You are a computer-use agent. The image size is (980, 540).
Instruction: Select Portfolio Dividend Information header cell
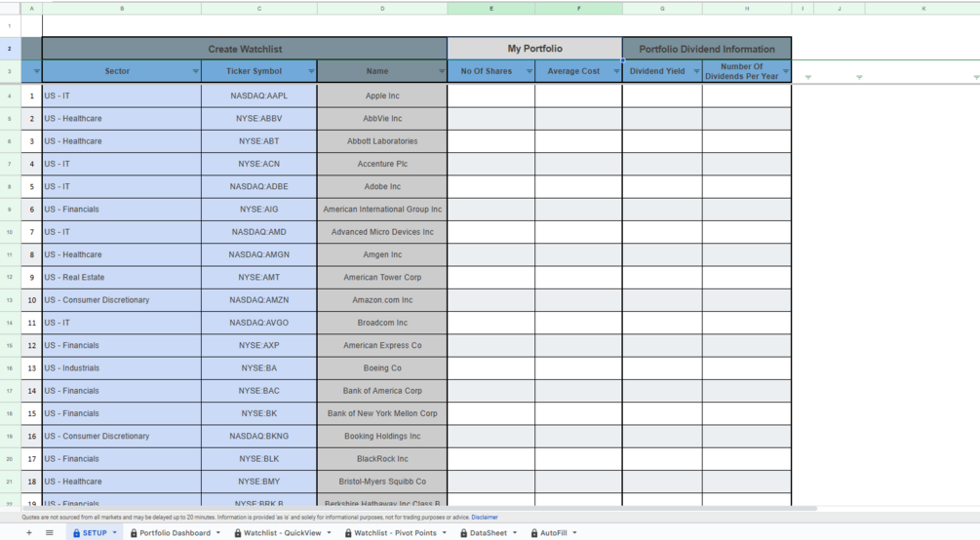(707, 49)
